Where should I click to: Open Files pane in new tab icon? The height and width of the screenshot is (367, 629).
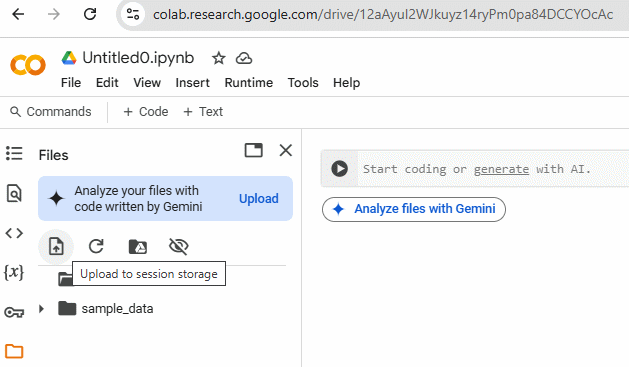coord(254,150)
